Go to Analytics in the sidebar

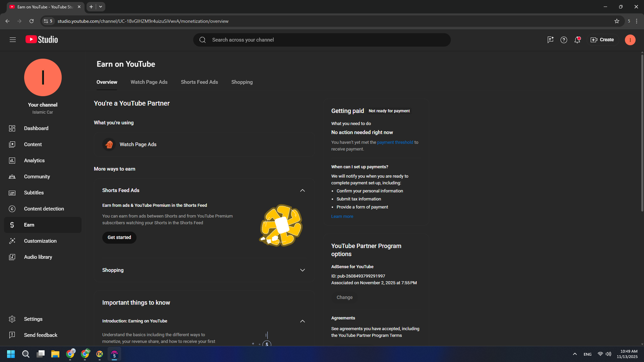pos(34,160)
